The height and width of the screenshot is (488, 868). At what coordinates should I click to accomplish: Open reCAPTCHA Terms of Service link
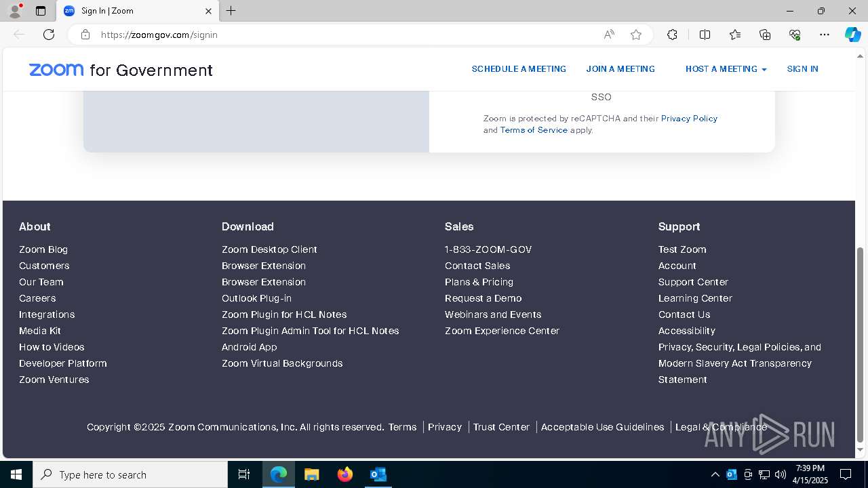[x=534, y=130]
